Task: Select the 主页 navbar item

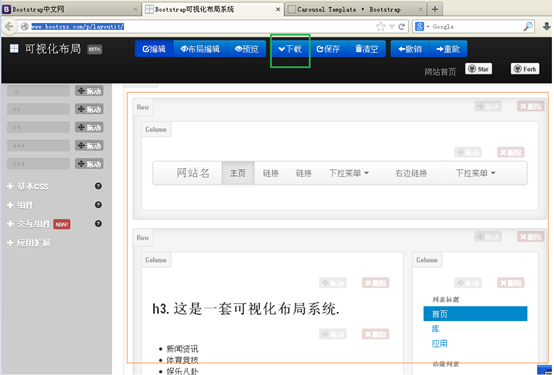Action: [x=238, y=173]
